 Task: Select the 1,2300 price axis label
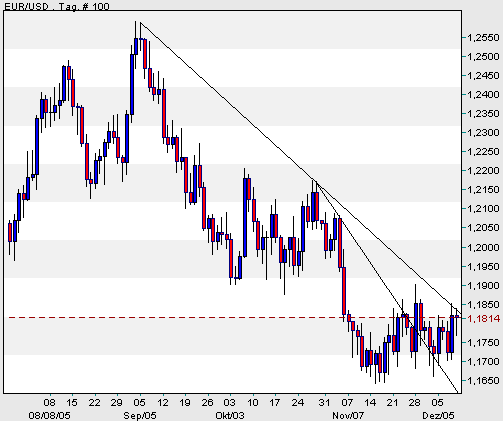pyautogui.click(x=483, y=133)
